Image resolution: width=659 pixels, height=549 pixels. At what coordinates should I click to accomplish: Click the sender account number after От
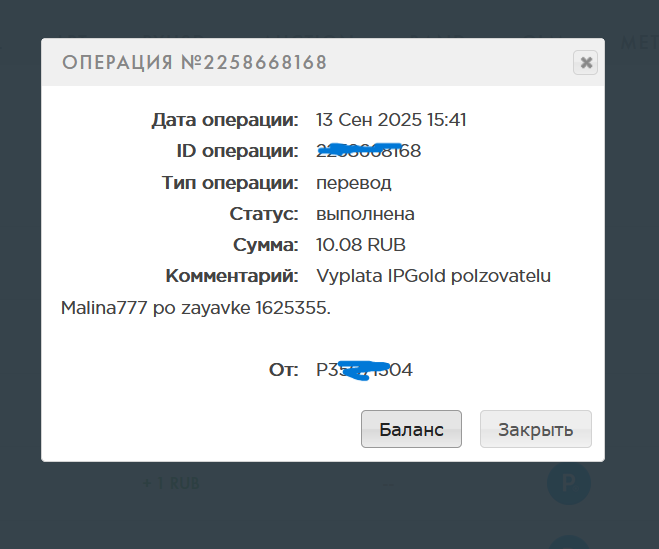[x=364, y=370]
